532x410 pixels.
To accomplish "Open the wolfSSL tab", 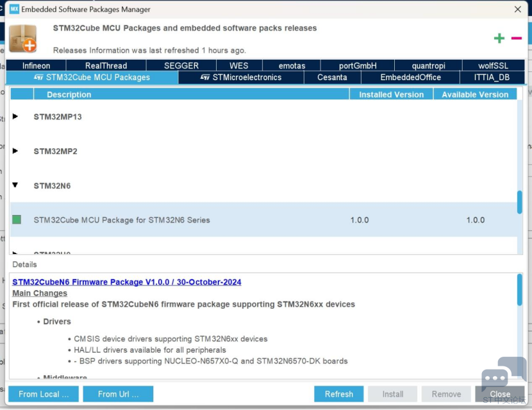I will coord(494,65).
